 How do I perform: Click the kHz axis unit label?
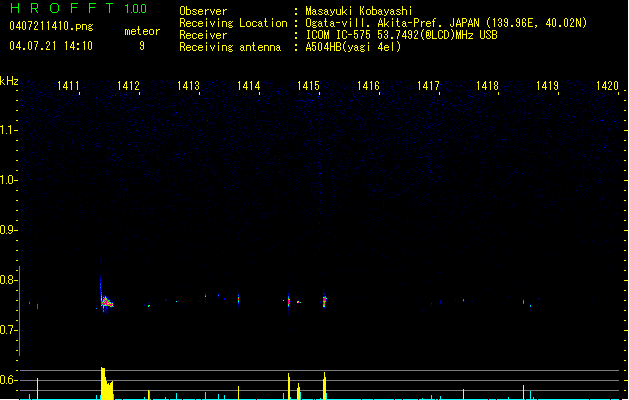(9, 81)
